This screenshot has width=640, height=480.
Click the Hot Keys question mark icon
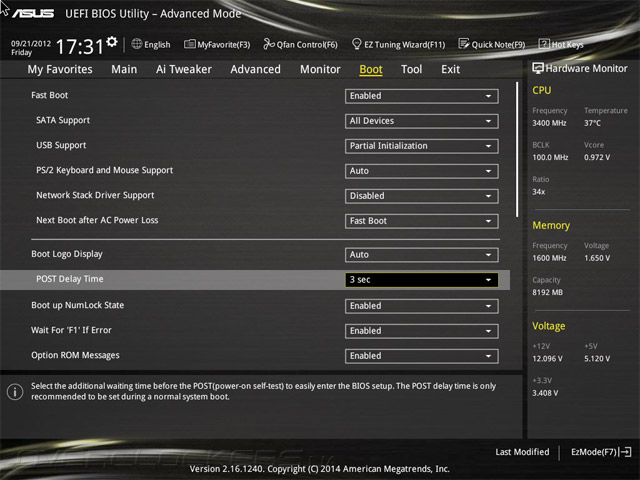544,43
